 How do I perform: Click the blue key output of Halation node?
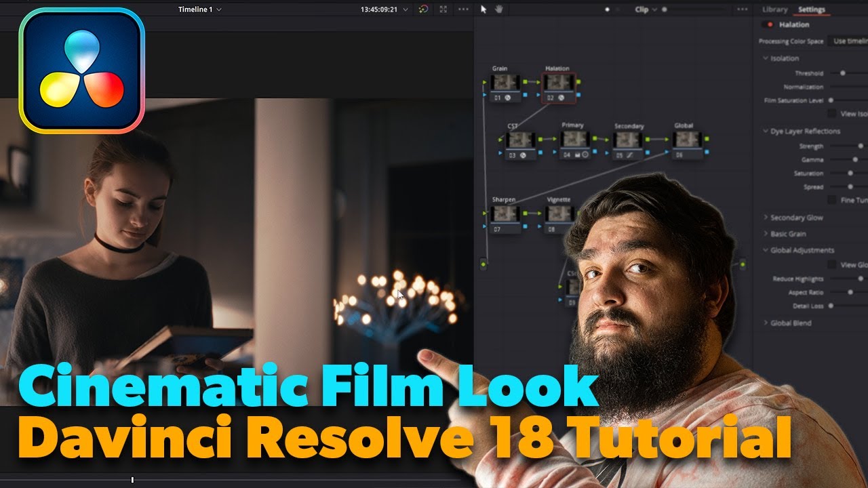[578, 95]
